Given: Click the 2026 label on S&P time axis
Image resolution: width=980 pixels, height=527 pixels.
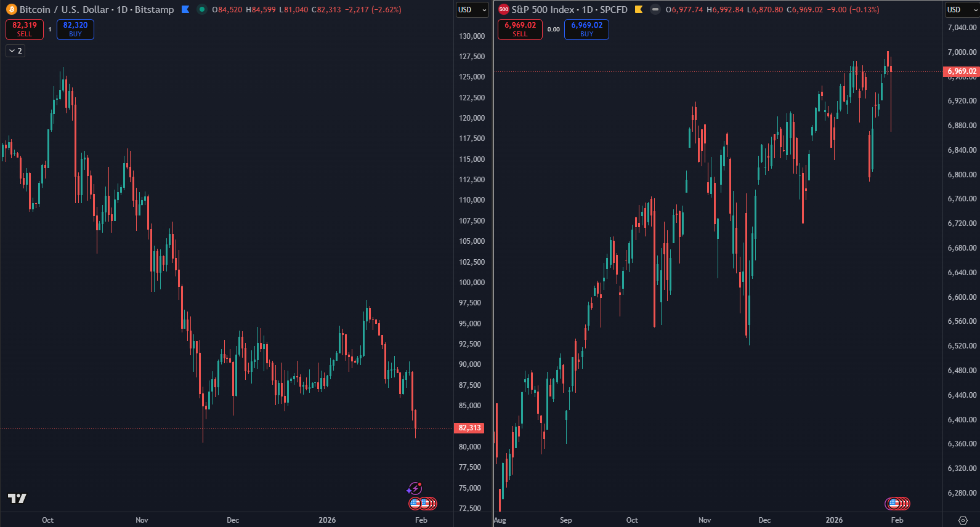Looking at the screenshot, I should click(834, 520).
